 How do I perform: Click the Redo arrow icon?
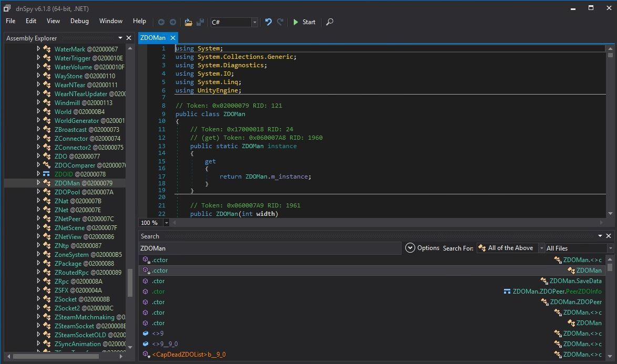tap(280, 22)
